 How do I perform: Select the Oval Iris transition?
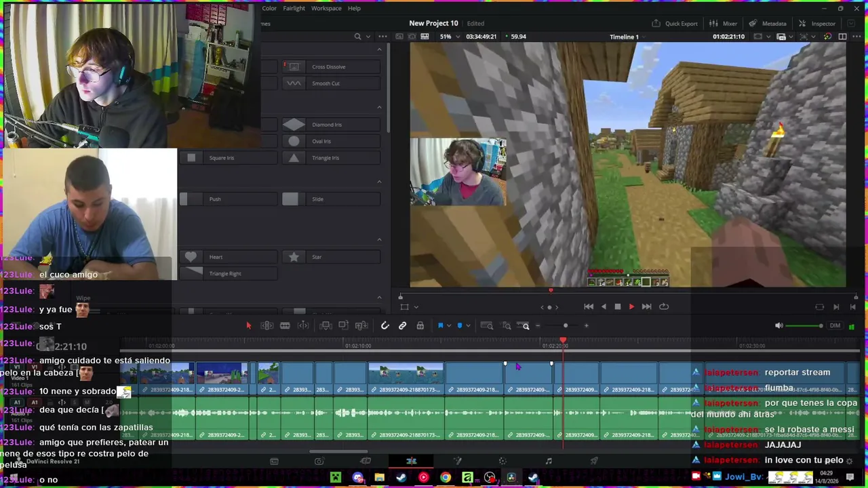(x=331, y=141)
